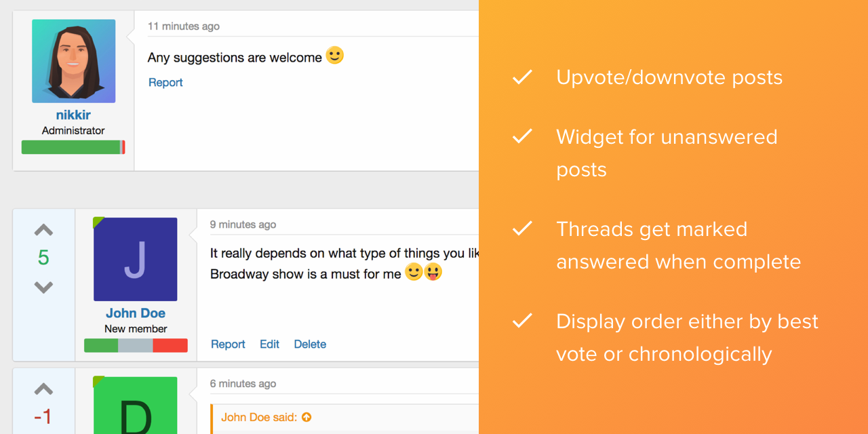The height and width of the screenshot is (434, 868).
Task: Click the quote jump arrow icon
Action: coord(307,417)
